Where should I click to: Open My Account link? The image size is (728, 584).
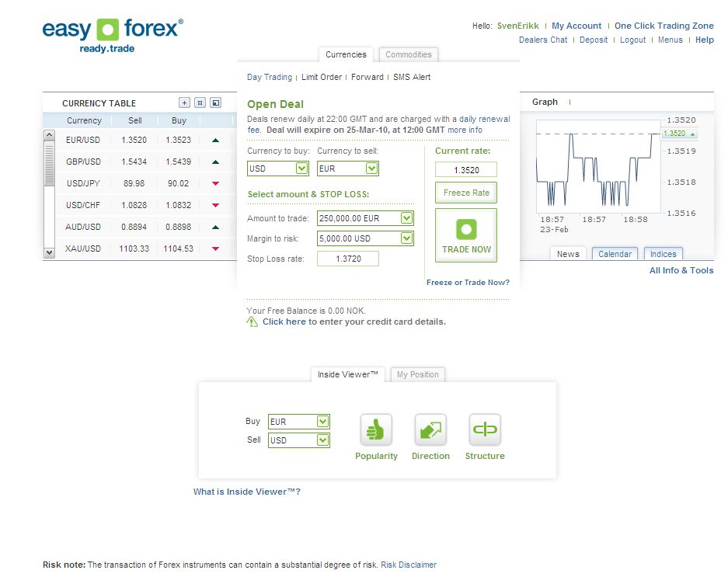click(x=576, y=26)
